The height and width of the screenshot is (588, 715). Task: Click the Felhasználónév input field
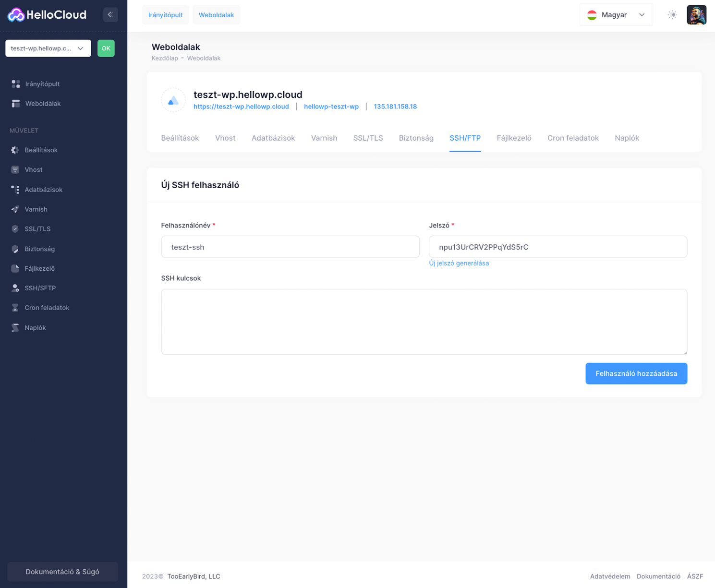(291, 247)
